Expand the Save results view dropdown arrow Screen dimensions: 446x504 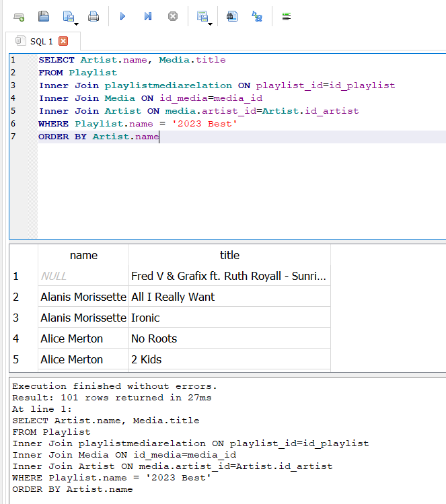pyautogui.click(x=211, y=23)
